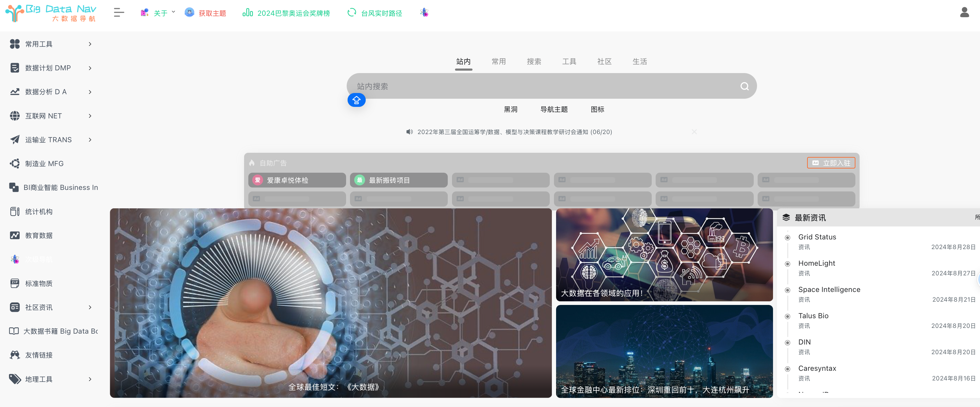Click the user account icon in top-right corner
Viewport: 980px width, 407px height.
(x=965, y=12)
